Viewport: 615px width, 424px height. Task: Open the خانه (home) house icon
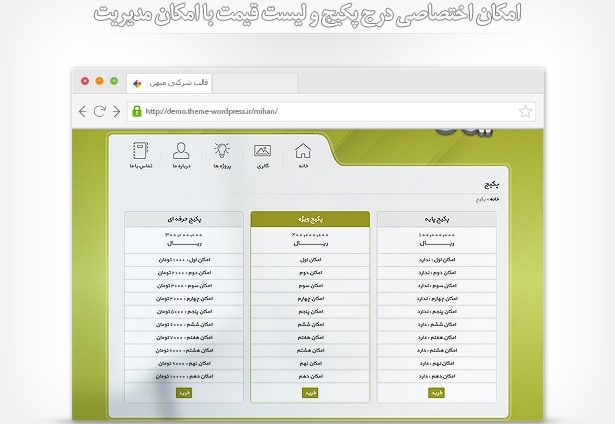pos(303,156)
